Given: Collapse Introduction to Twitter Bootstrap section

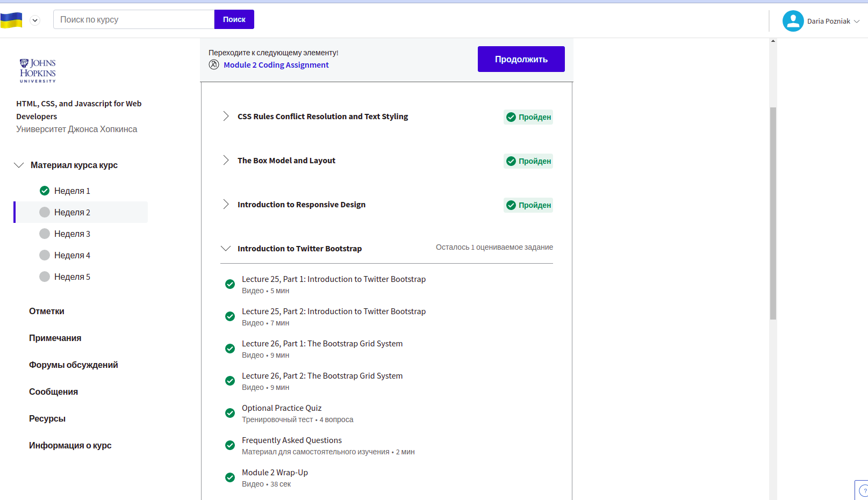Looking at the screenshot, I should pos(226,248).
